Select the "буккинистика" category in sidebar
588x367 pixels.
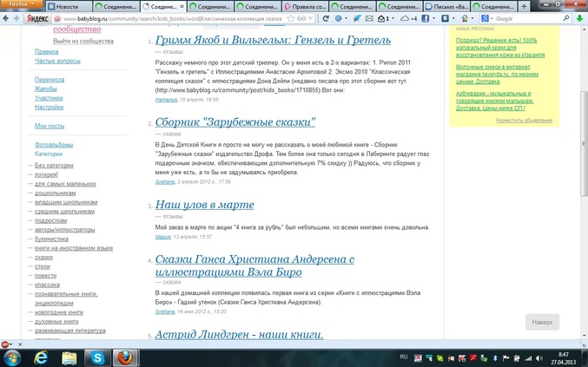pos(51,238)
